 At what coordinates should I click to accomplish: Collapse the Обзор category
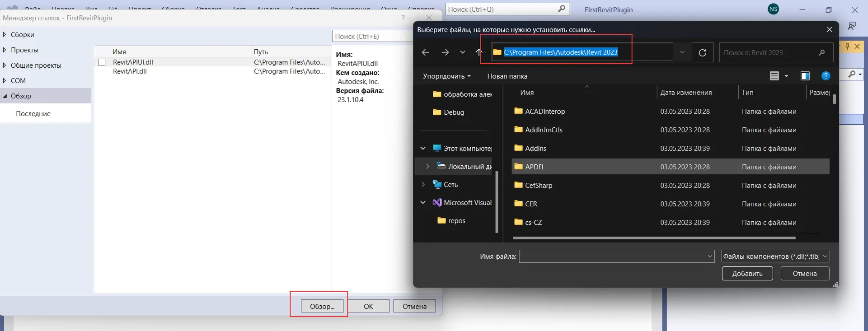pyautogui.click(x=5, y=96)
